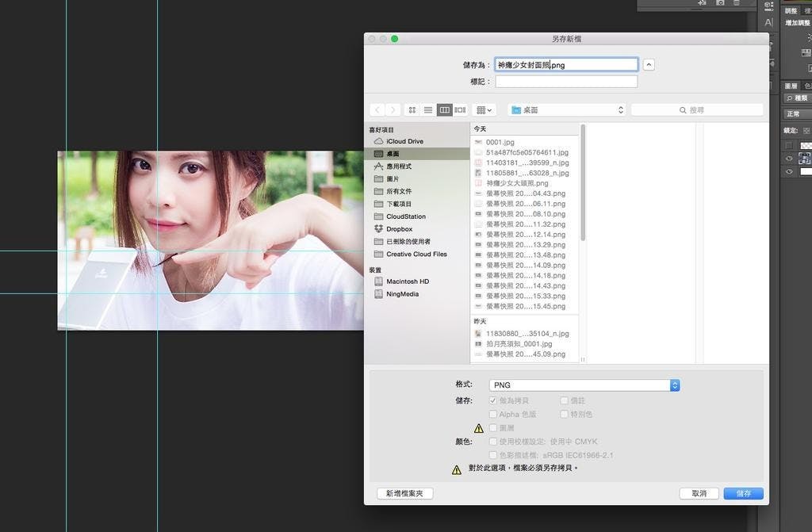Select iCloud Drive in sidebar
This screenshot has height=532, width=812.
click(404, 141)
